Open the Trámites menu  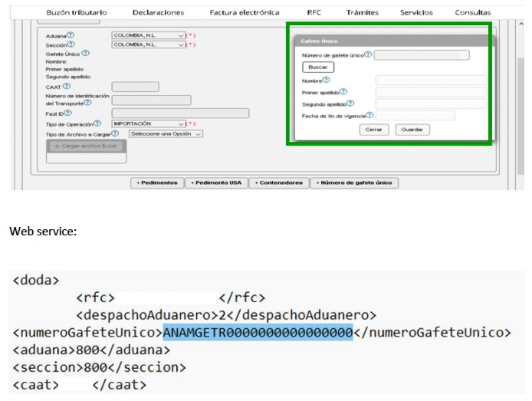tap(362, 12)
